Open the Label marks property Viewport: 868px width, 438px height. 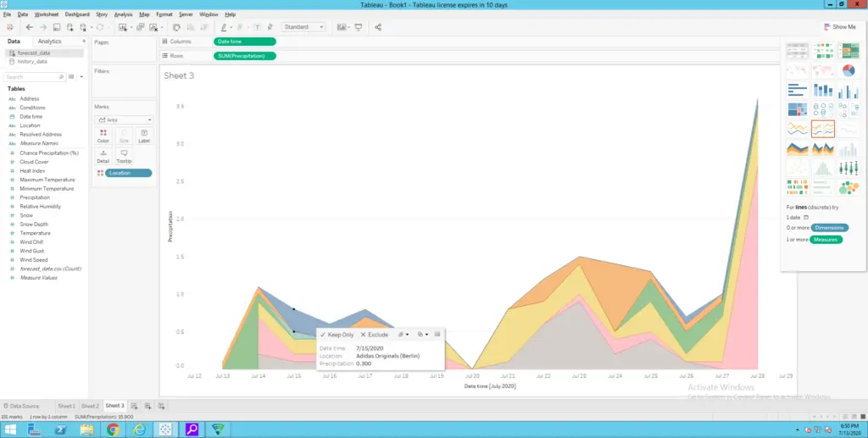[144, 136]
